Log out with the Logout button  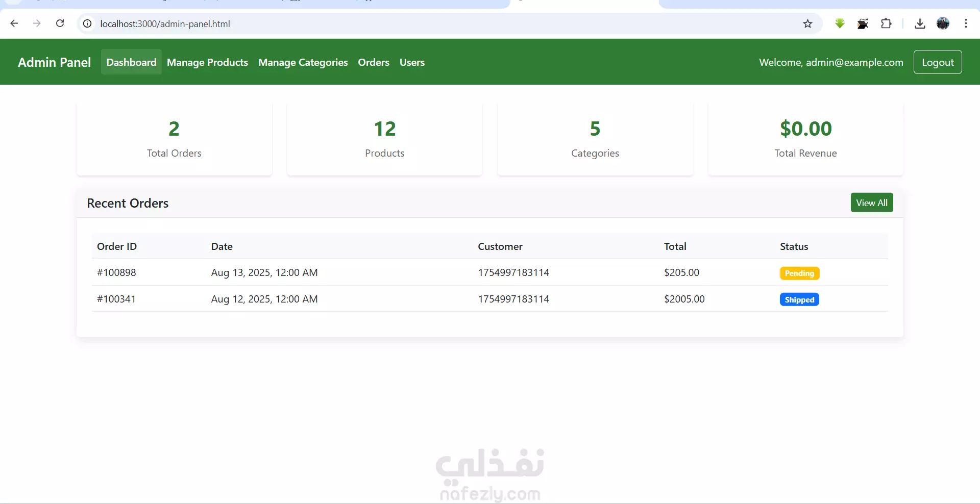[x=938, y=62]
